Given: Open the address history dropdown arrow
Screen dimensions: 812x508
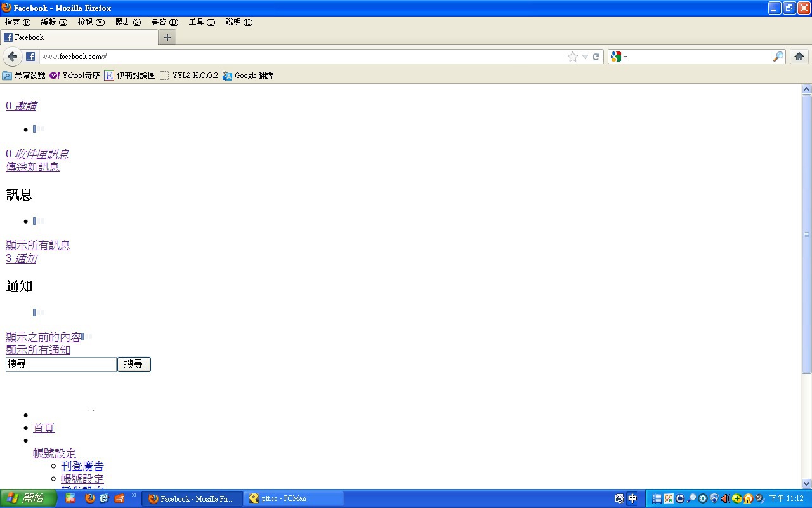Looking at the screenshot, I should pos(585,57).
